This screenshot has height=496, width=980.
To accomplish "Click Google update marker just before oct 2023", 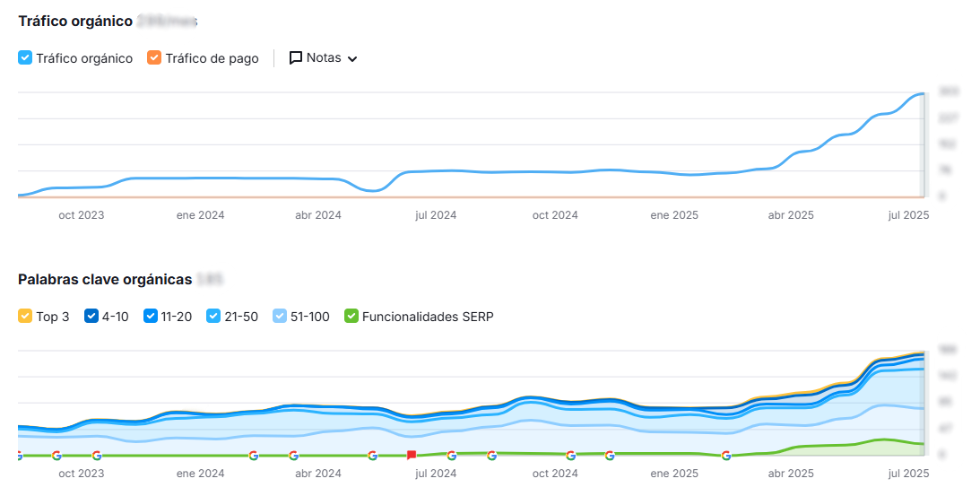I will click(x=56, y=456).
